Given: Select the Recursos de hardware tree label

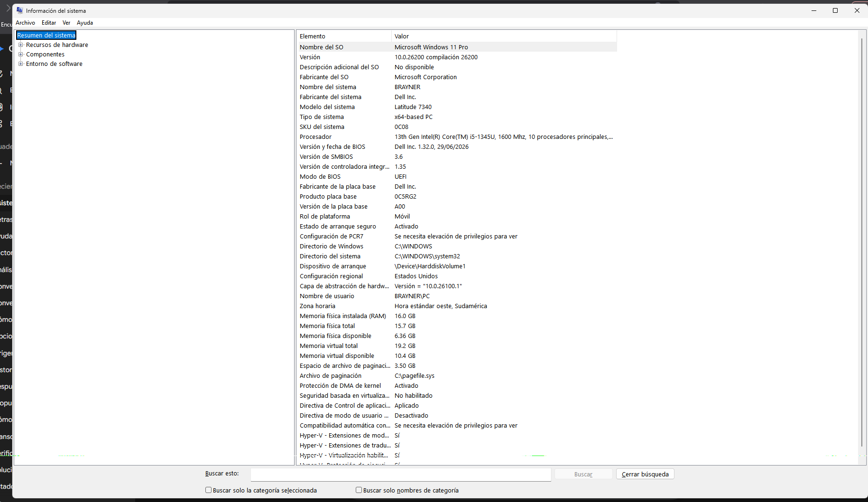Looking at the screenshot, I should (57, 45).
